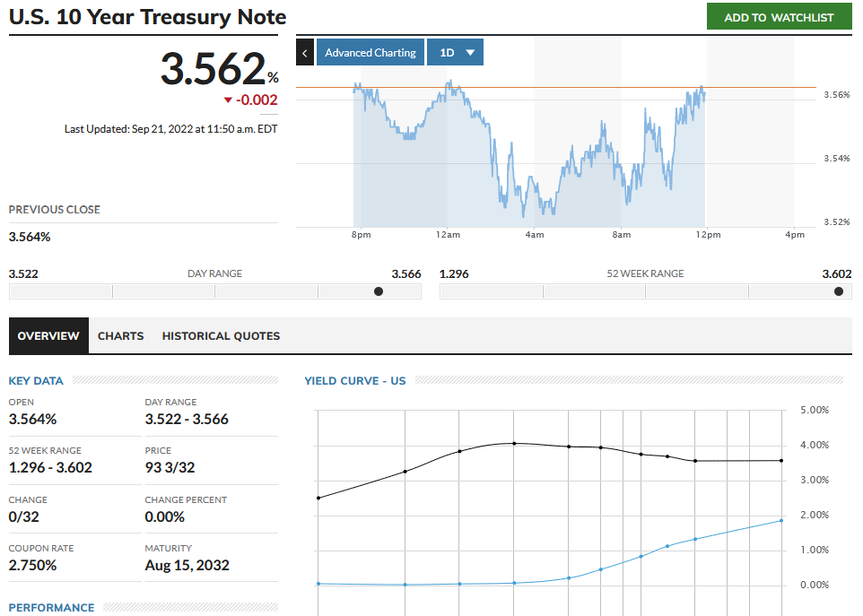
Task: Click the 8am label on chart axis
Action: [622, 235]
